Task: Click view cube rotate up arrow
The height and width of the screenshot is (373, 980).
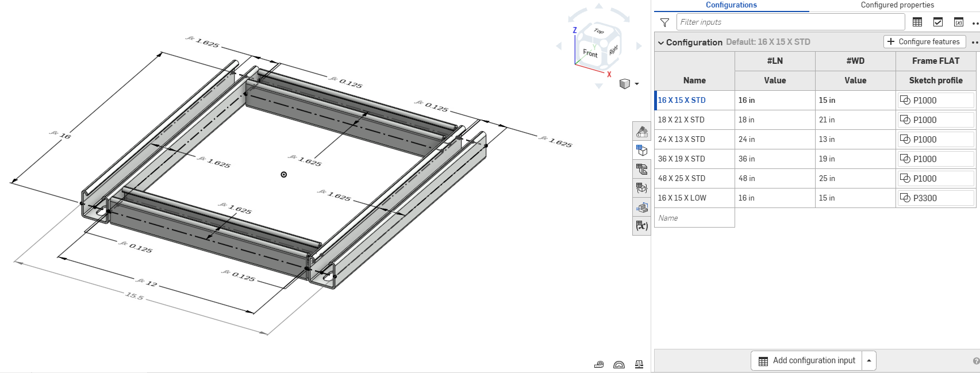Action: 599,6
